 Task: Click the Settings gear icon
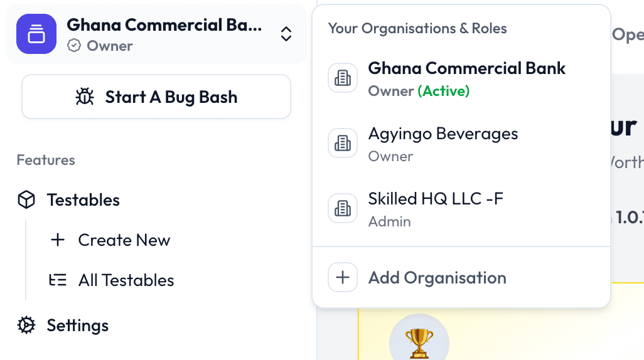(26, 326)
